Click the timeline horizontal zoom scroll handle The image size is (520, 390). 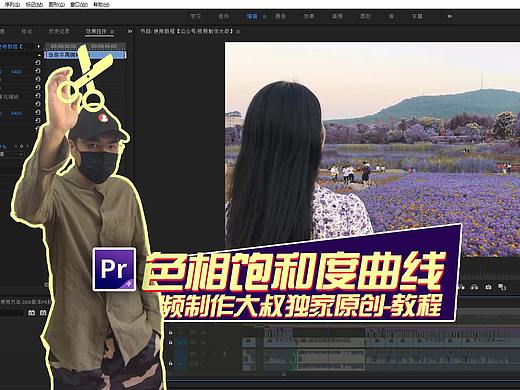pyautogui.click(x=284, y=374)
